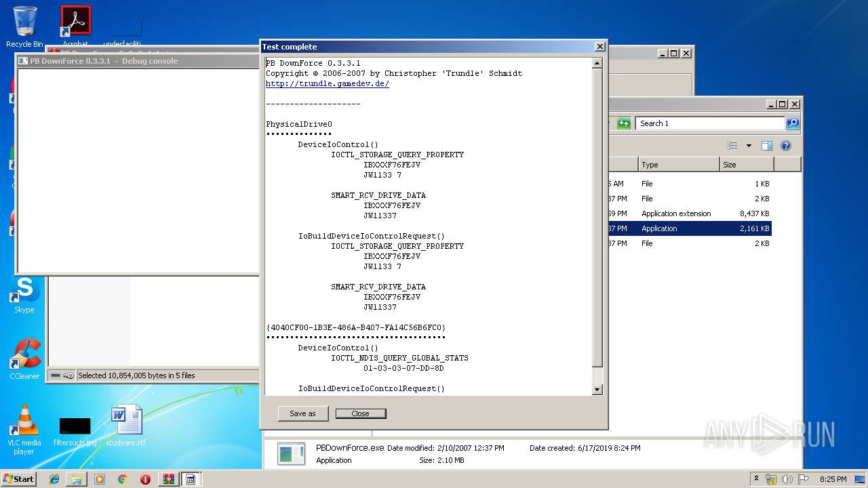Open studyare.rtf on the desktop

click(x=126, y=426)
